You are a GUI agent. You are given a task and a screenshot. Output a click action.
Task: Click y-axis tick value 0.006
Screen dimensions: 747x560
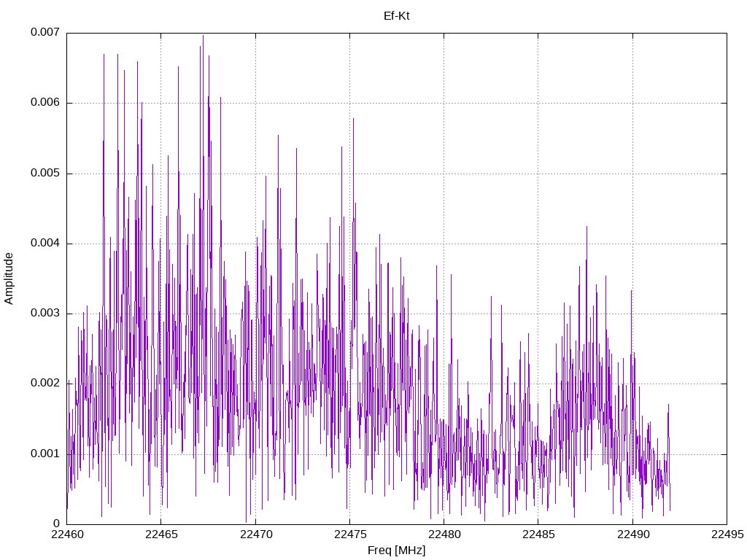(45, 102)
